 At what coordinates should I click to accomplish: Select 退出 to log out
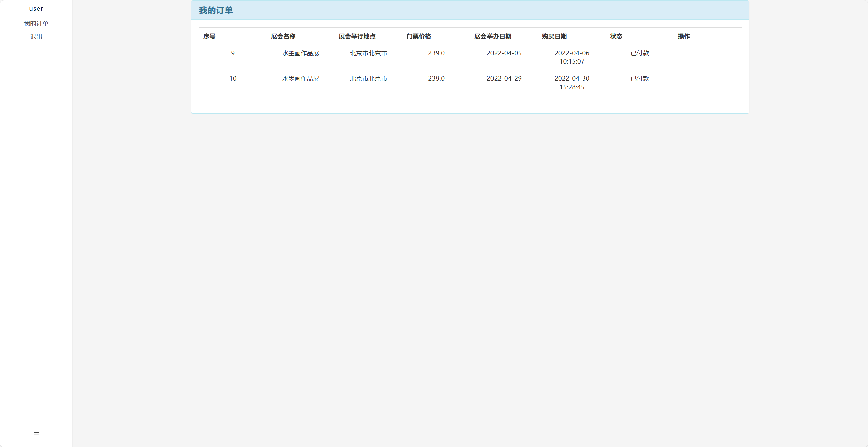pyautogui.click(x=36, y=37)
